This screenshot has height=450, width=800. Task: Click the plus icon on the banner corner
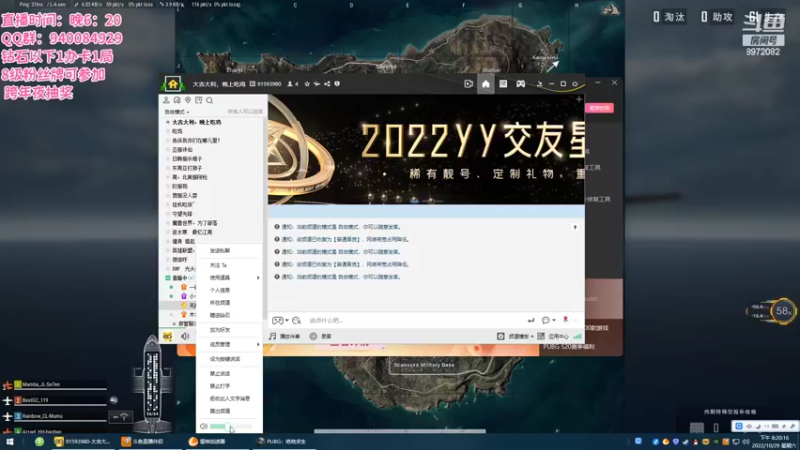pyautogui.click(x=579, y=99)
